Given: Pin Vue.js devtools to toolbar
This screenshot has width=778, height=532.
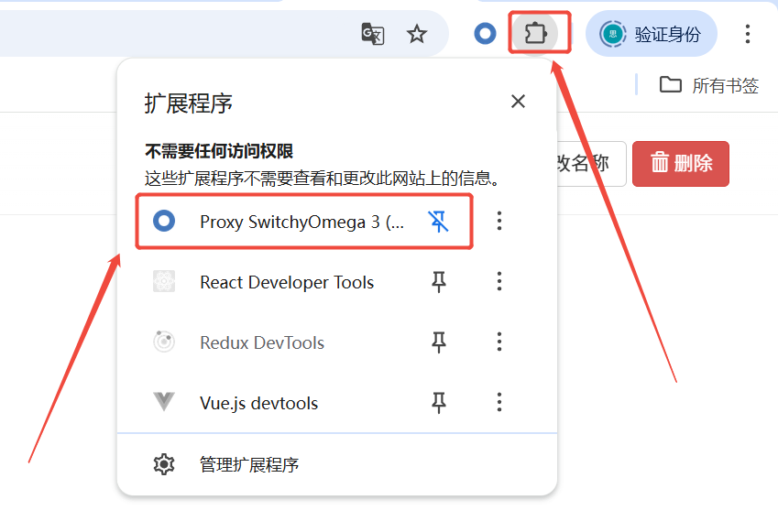Looking at the screenshot, I should (439, 403).
